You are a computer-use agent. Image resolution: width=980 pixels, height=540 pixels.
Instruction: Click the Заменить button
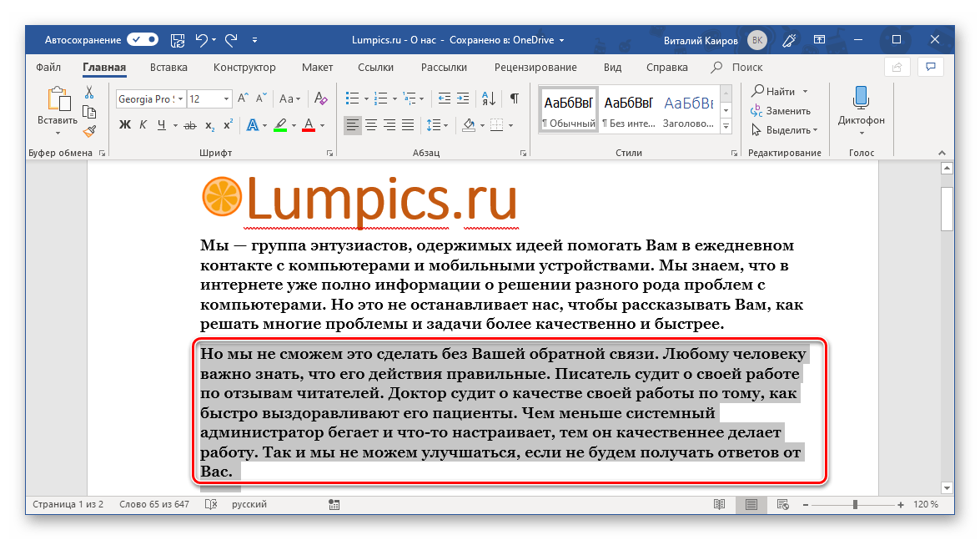(780, 110)
